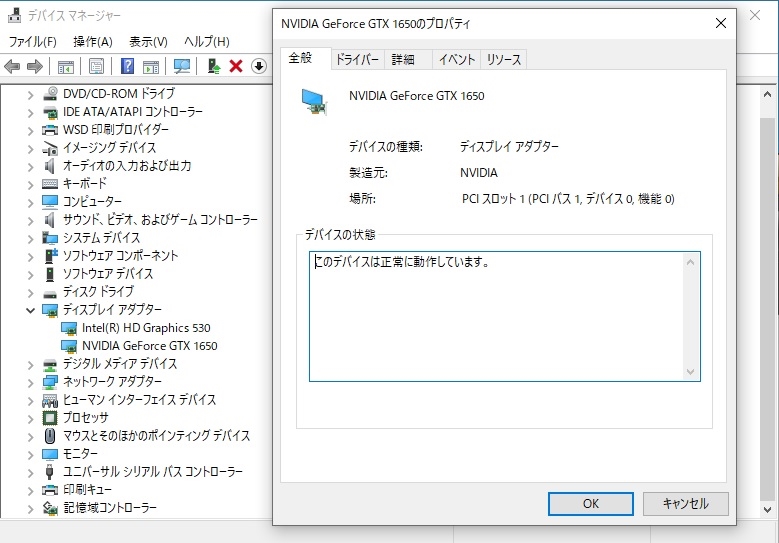Expand the DVD/CD-ROM ドライブ node
Image resolution: width=779 pixels, height=543 pixels.
30,94
